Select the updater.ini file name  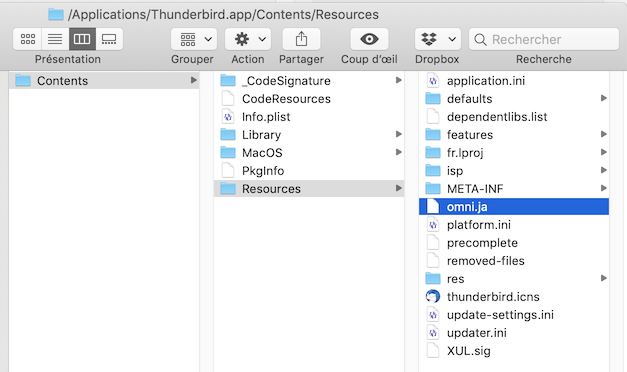tap(477, 333)
